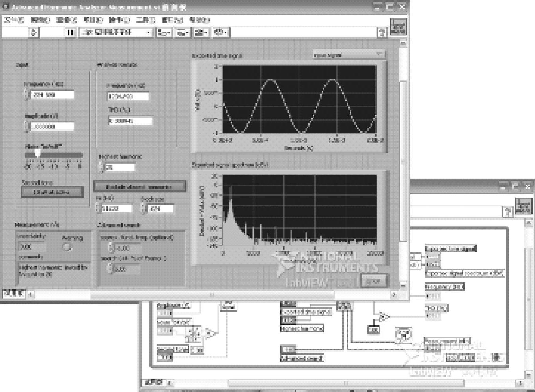Open the Operate (操作) menu
535x392 pixels.
(119, 19)
